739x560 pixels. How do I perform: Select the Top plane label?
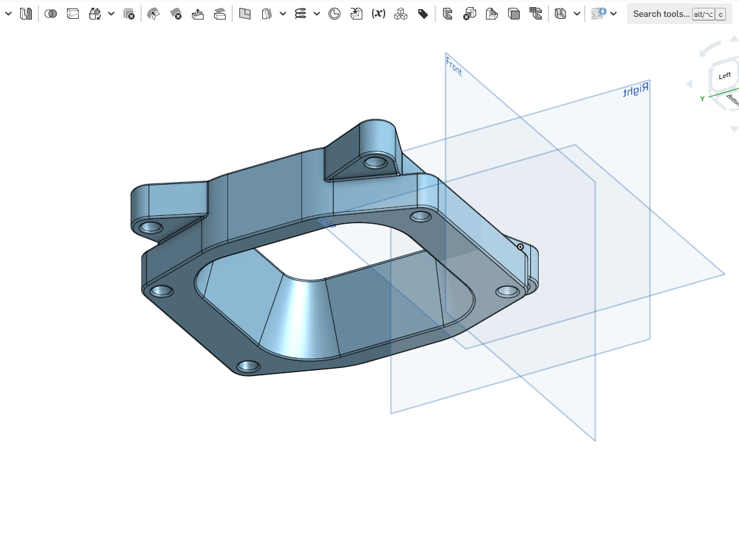327,222
